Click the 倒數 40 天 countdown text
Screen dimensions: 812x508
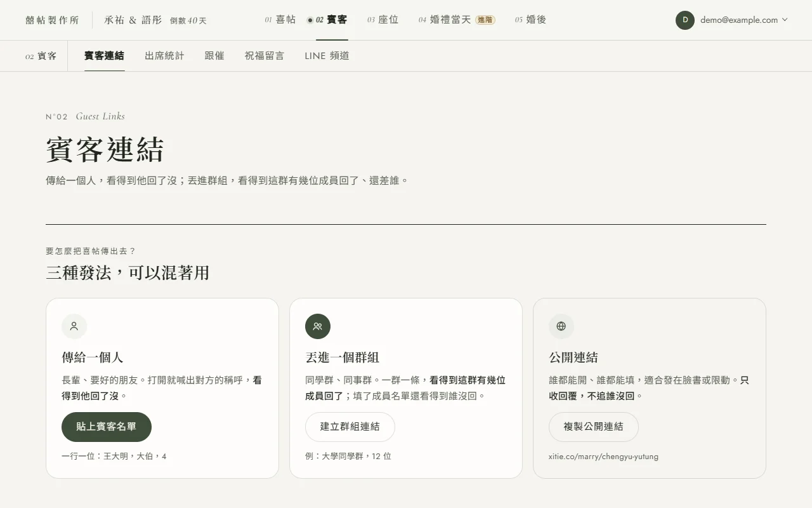[x=188, y=21]
